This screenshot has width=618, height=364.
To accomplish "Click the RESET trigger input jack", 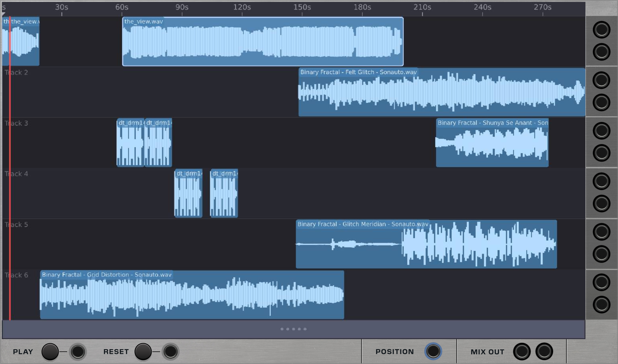I will coord(171,352).
